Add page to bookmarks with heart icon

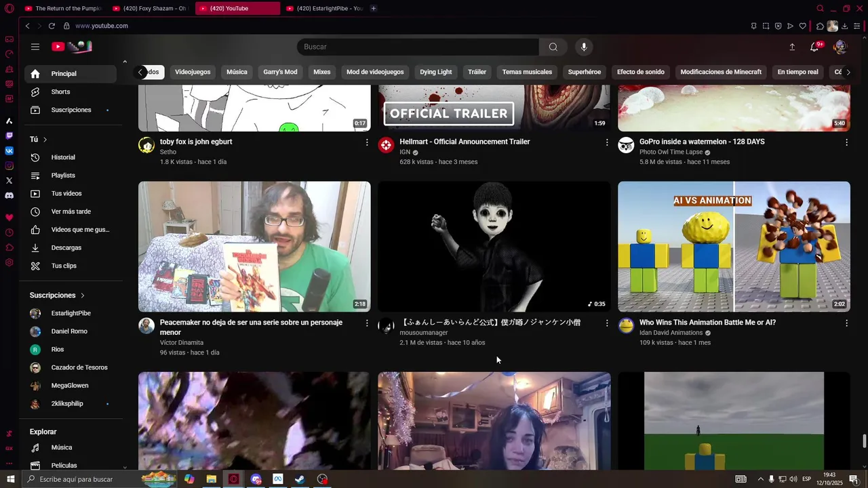[x=802, y=26]
